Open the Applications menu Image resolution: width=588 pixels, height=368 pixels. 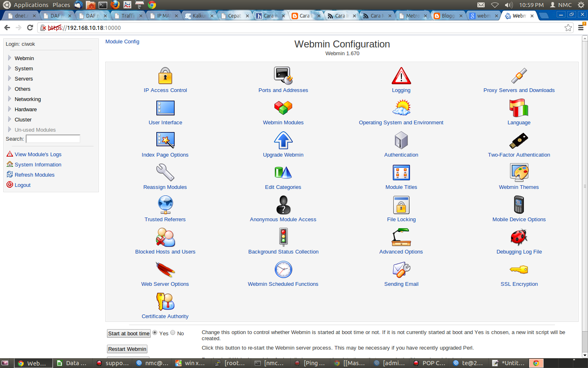click(31, 5)
